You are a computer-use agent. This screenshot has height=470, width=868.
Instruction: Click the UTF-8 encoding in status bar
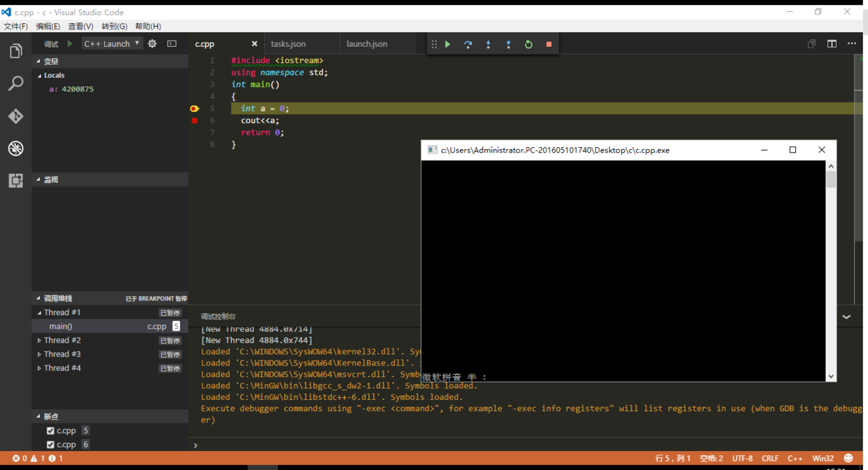point(742,458)
